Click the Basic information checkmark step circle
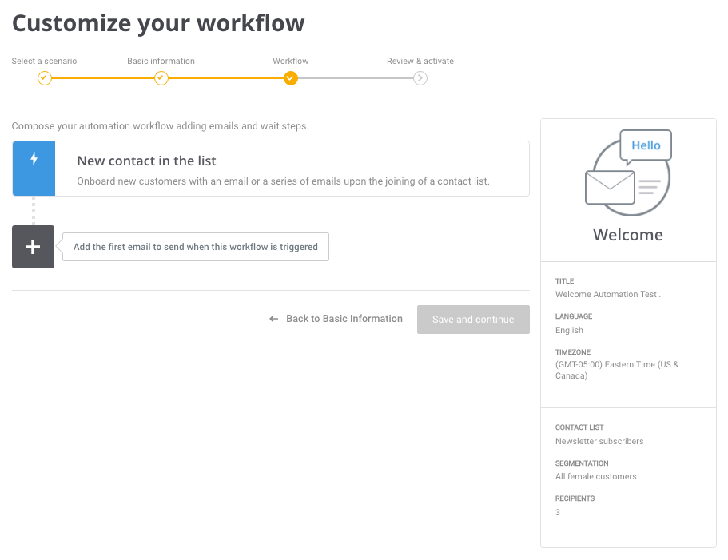The width and height of the screenshot is (728, 560). click(x=161, y=78)
